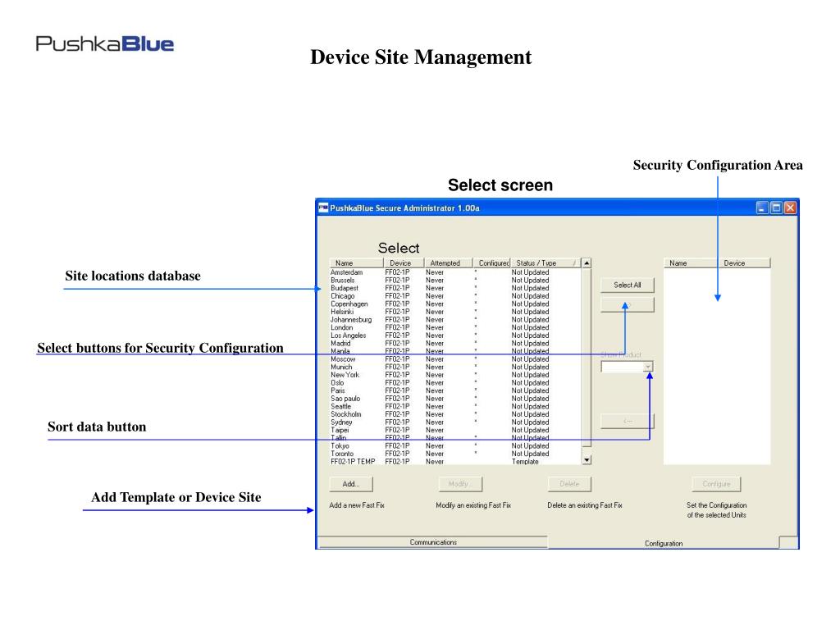Image resolution: width=840 pixels, height=630 pixels.
Task: Select the FF02-1P TEMP template row
Action: click(x=454, y=461)
